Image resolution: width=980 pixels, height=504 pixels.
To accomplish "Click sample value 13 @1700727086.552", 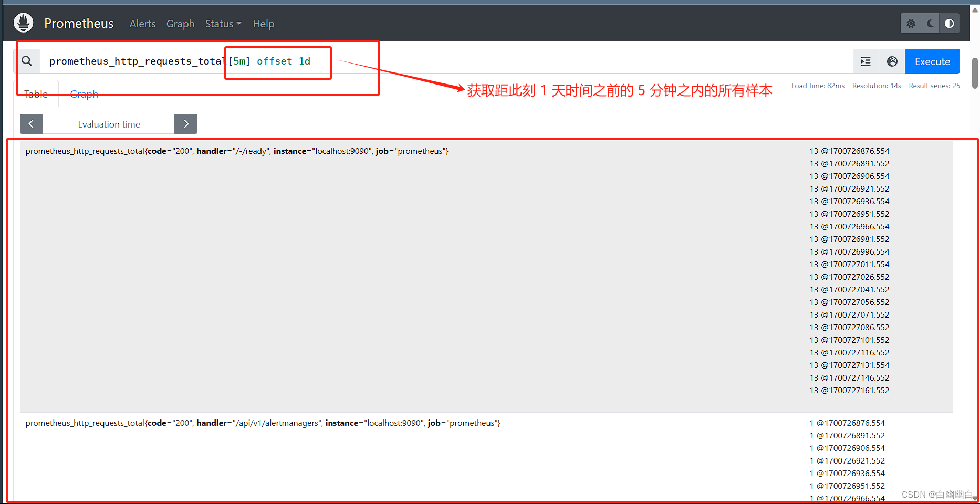I will point(849,328).
